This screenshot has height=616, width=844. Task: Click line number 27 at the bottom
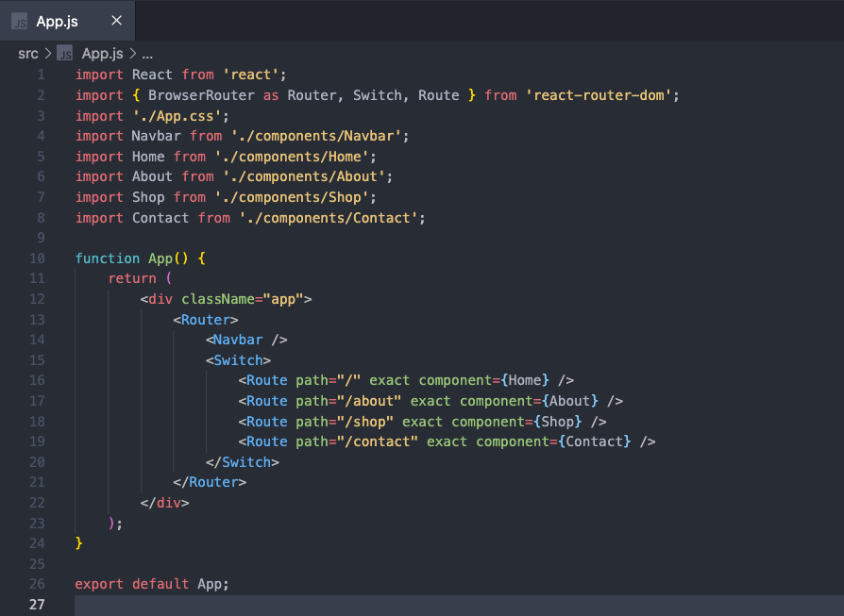point(37,604)
